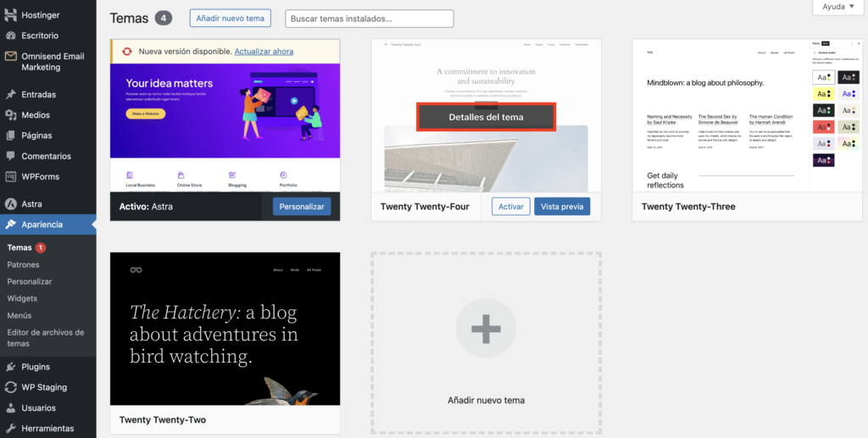This screenshot has height=438, width=868.
Task: Activate the Twenty Twenty-Four theme
Action: click(x=511, y=206)
